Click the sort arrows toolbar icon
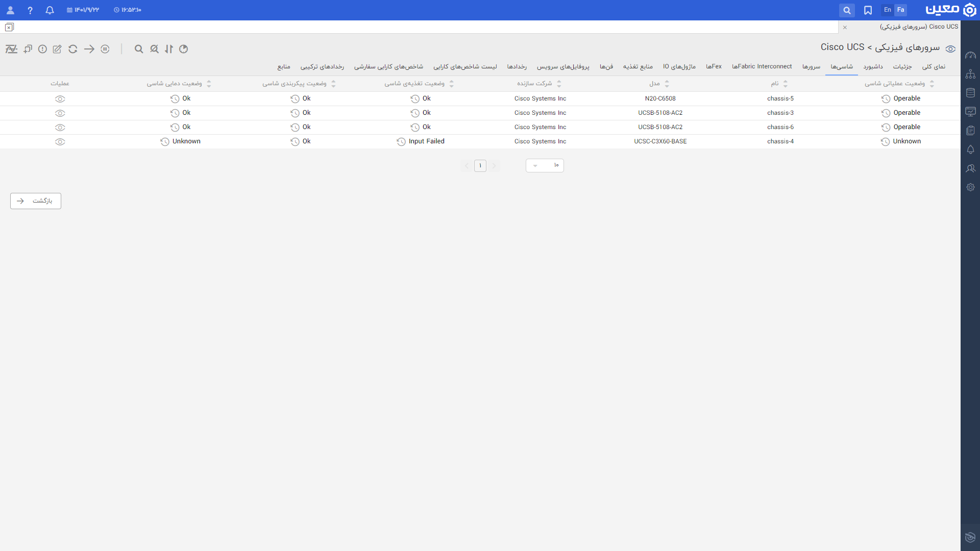Image resolution: width=980 pixels, height=551 pixels. click(x=169, y=49)
